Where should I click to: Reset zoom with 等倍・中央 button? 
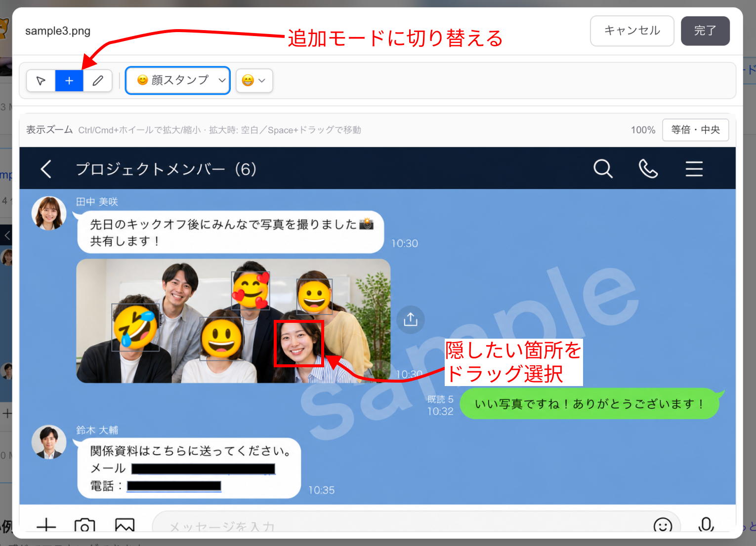(695, 130)
